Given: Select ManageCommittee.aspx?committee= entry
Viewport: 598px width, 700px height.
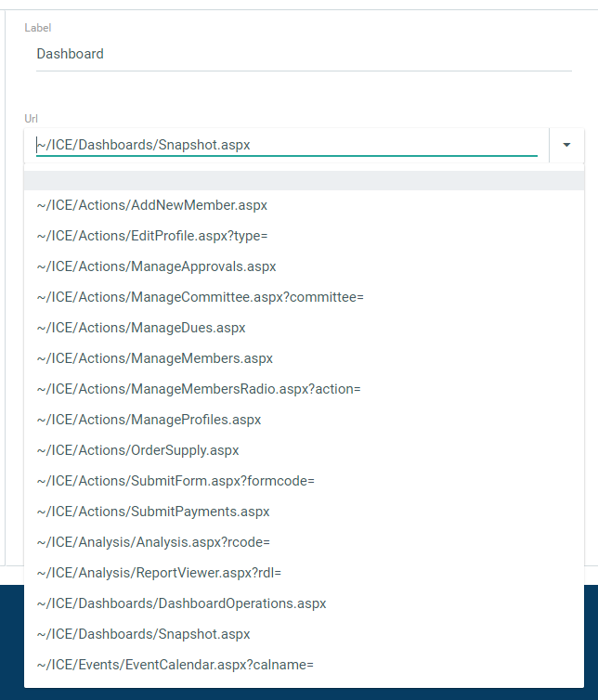Looking at the screenshot, I should coord(200,297).
